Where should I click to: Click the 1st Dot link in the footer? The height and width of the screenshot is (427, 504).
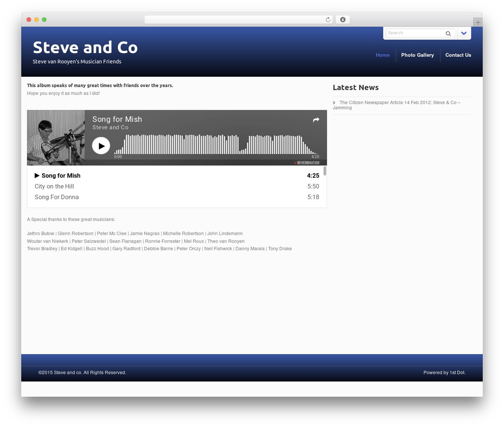pyautogui.click(x=458, y=373)
